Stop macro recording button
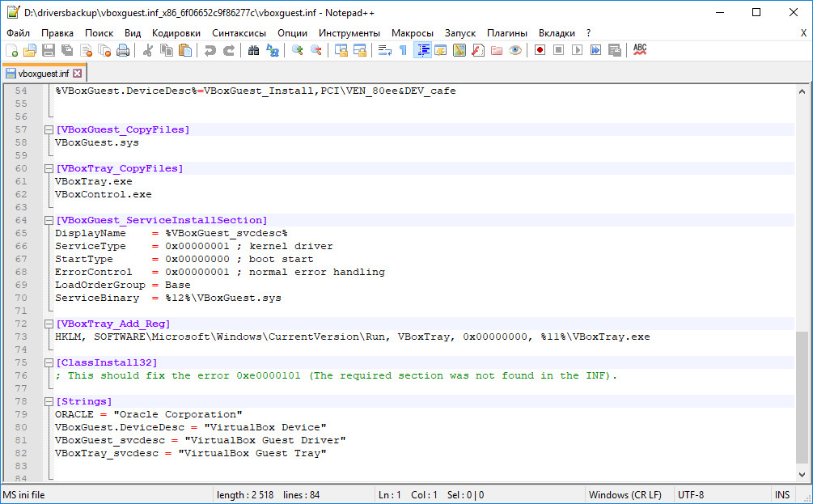 [x=558, y=50]
